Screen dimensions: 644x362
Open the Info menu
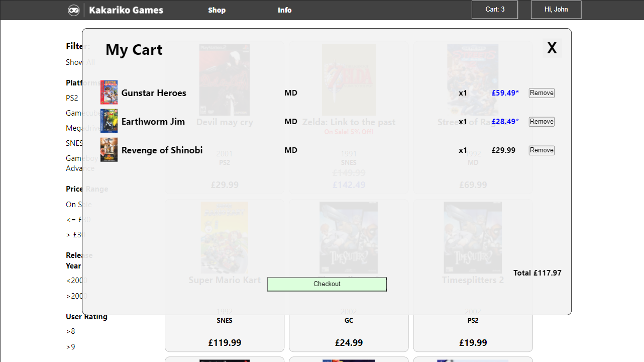(x=285, y=10)
